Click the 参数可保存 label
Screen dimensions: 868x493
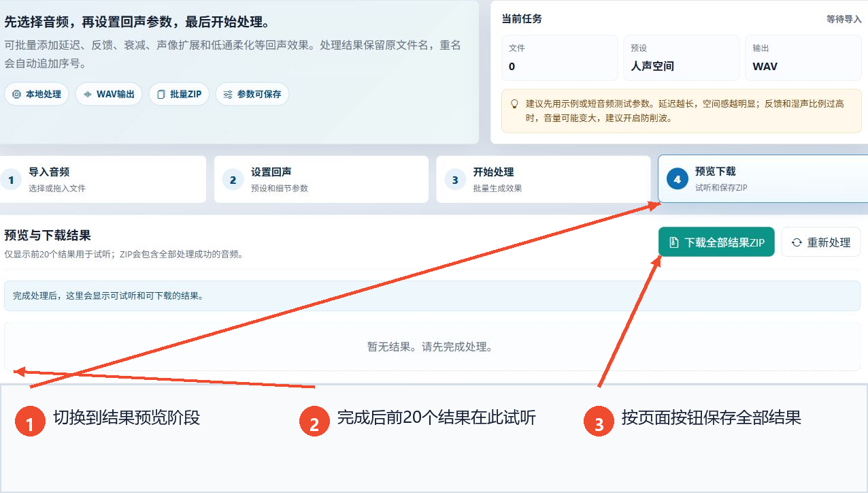point(259,94)
